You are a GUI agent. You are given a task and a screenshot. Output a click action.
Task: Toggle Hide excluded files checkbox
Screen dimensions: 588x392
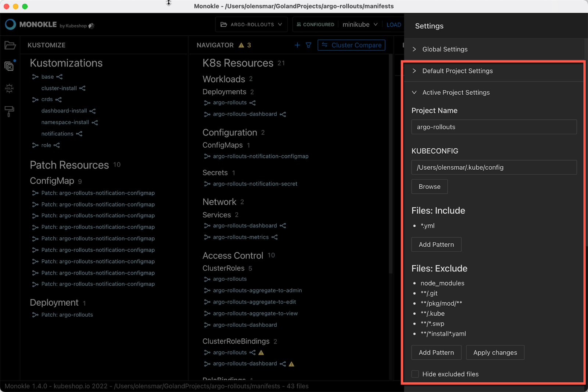415,374
